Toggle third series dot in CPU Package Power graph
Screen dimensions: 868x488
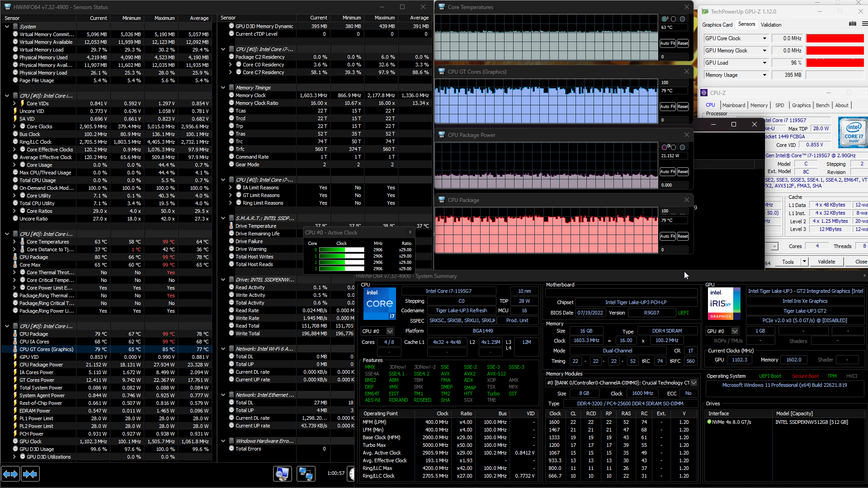coord(683,147)
